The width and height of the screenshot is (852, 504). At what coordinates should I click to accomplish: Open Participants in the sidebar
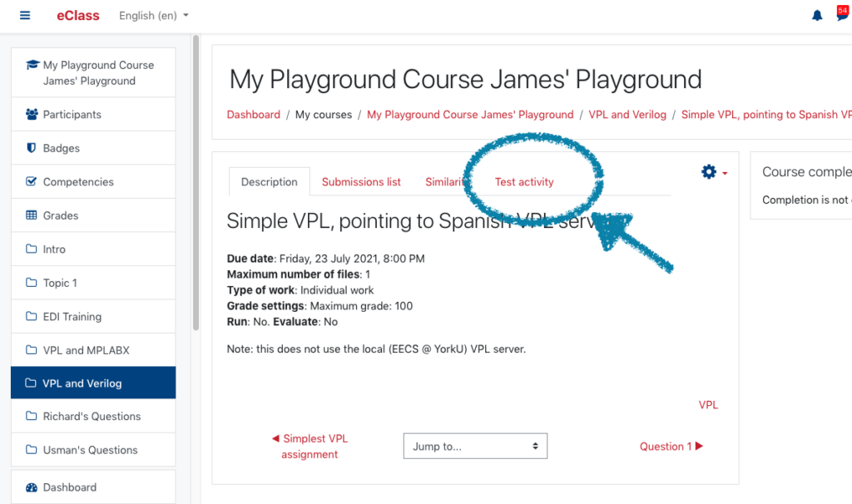click(x=93, y=114)
